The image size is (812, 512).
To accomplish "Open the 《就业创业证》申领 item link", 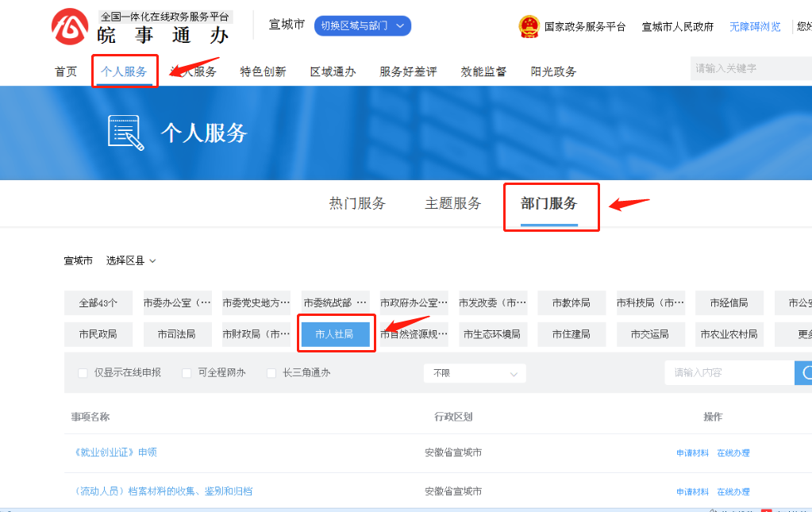I will pos(116,452).
